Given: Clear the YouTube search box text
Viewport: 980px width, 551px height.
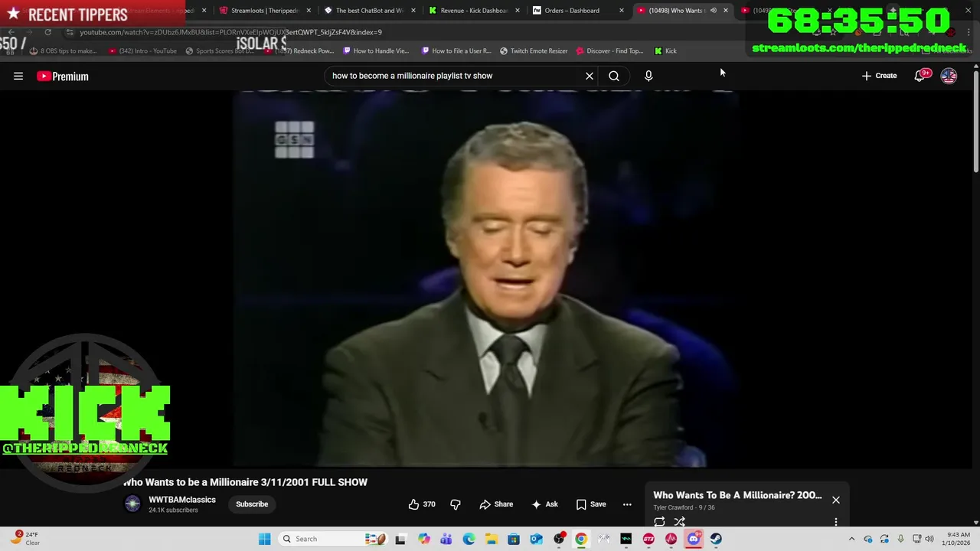Looking at the screenshot, I should (x=590, y=76).
